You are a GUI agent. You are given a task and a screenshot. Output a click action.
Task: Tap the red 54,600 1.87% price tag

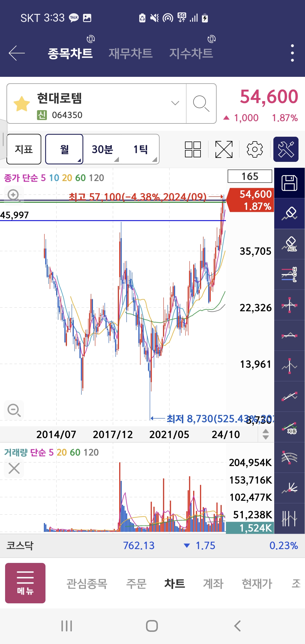pos(251,200)
